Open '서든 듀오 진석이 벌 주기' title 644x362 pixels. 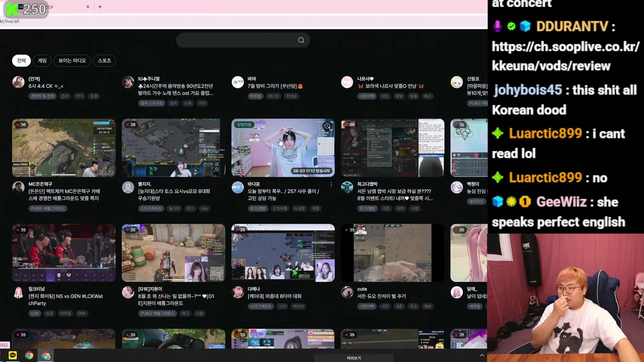(381, 296)
